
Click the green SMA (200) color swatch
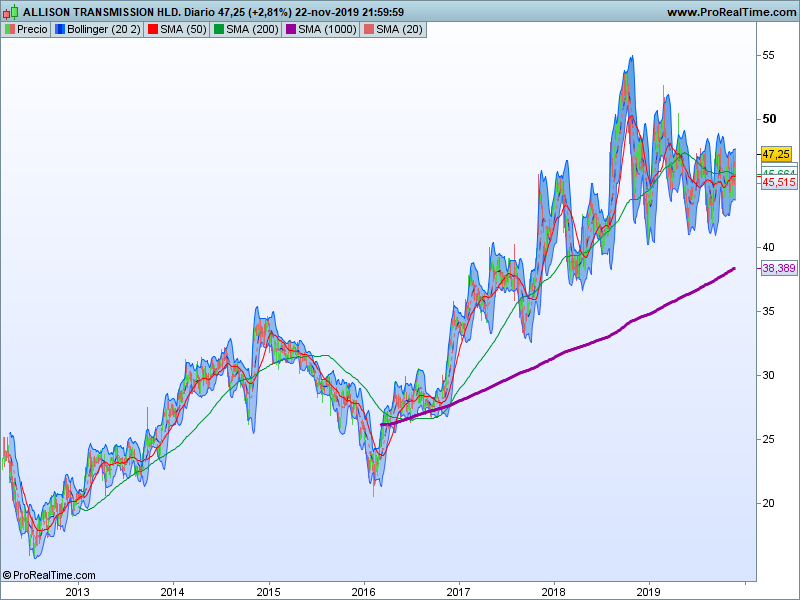(x=219, y=30)
